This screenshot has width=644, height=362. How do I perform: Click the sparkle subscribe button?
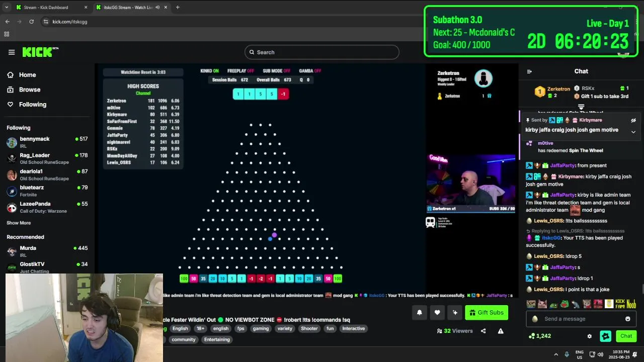click(x=455, y=313)
